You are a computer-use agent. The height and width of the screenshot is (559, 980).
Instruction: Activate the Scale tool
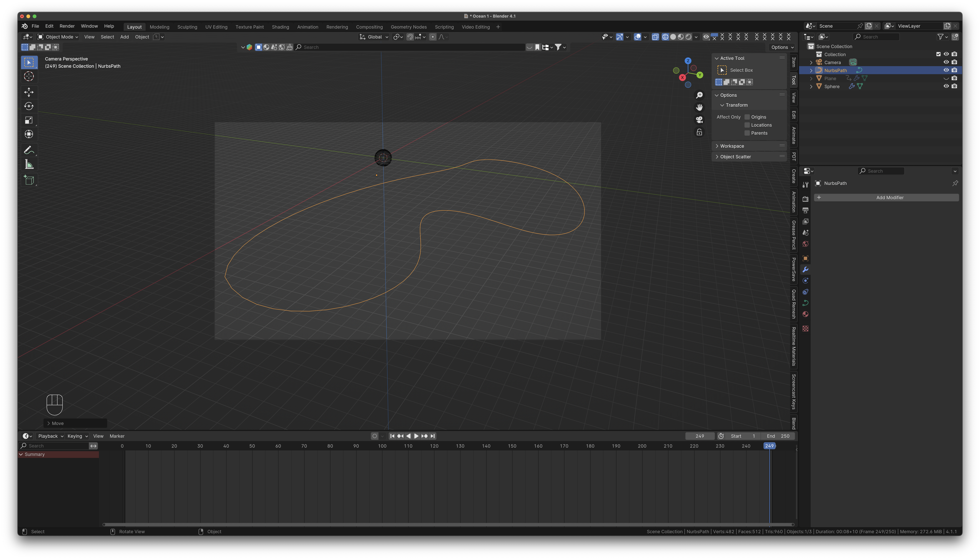(x=29, y=120)
